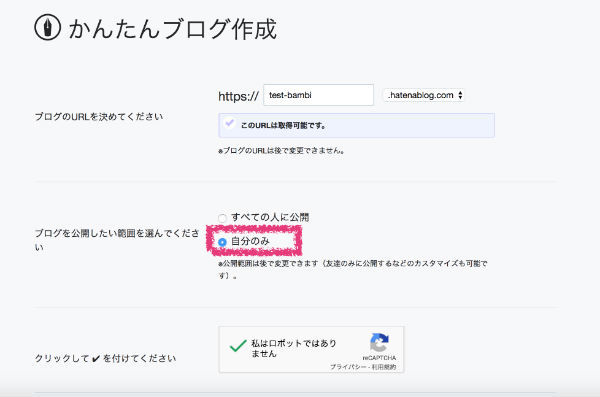This screenshot has height=397, width=600.
Task: Click the reCAPTCHA green checkmark
Action: [x=238, y=346]
